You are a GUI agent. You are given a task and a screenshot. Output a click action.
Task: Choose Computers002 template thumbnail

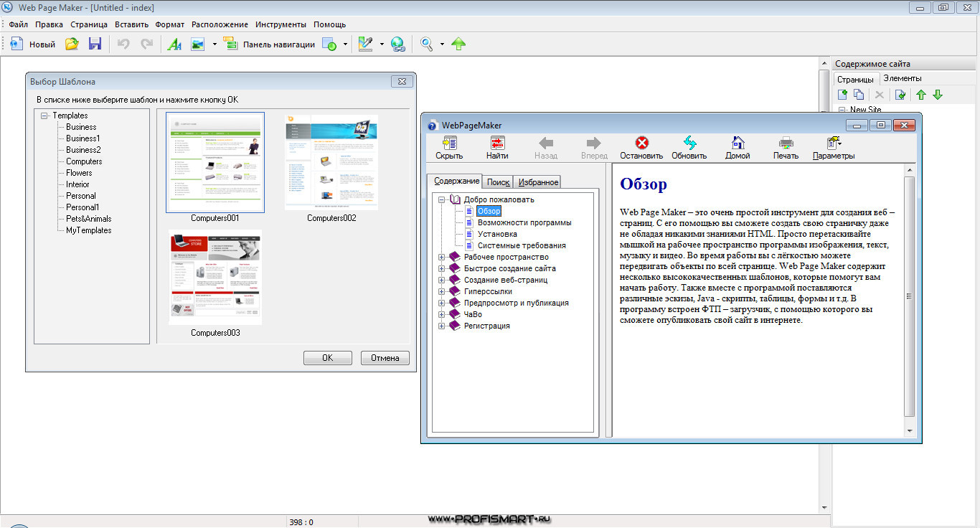click(331, 162)
